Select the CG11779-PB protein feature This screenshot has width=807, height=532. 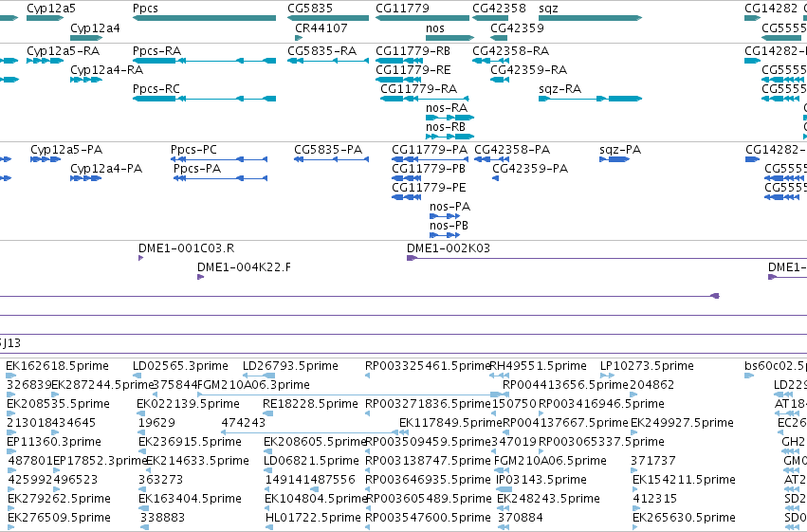coord(407,178)
